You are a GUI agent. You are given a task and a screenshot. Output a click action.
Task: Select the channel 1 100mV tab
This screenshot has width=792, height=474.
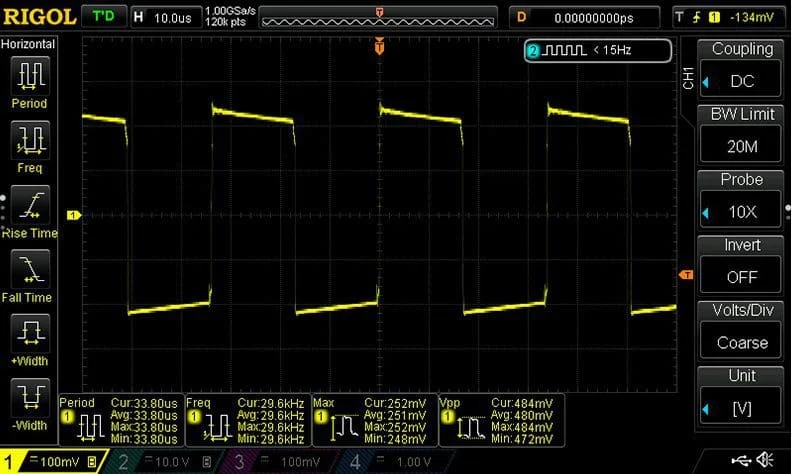point(54,461)
